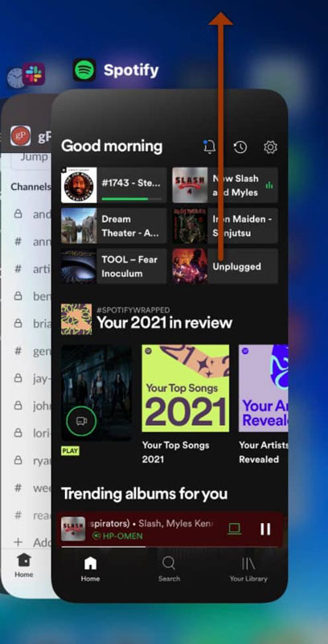This screenshot has width=328, height=644.
Task: Open the Slash album art in mini player
Action: click(x=73, y=529)
